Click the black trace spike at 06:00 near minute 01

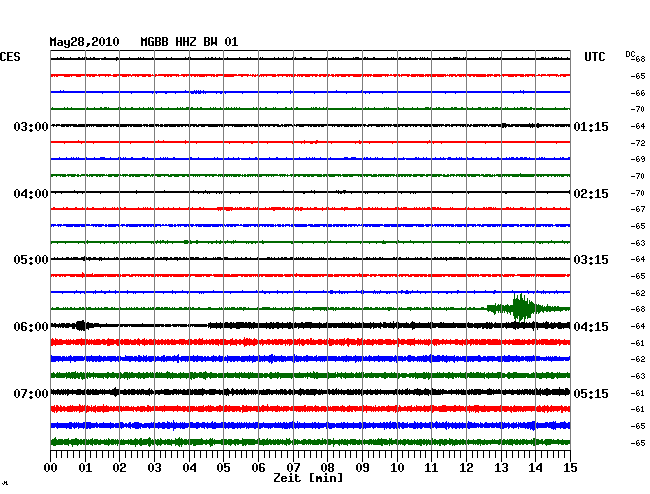click(81, 325)
